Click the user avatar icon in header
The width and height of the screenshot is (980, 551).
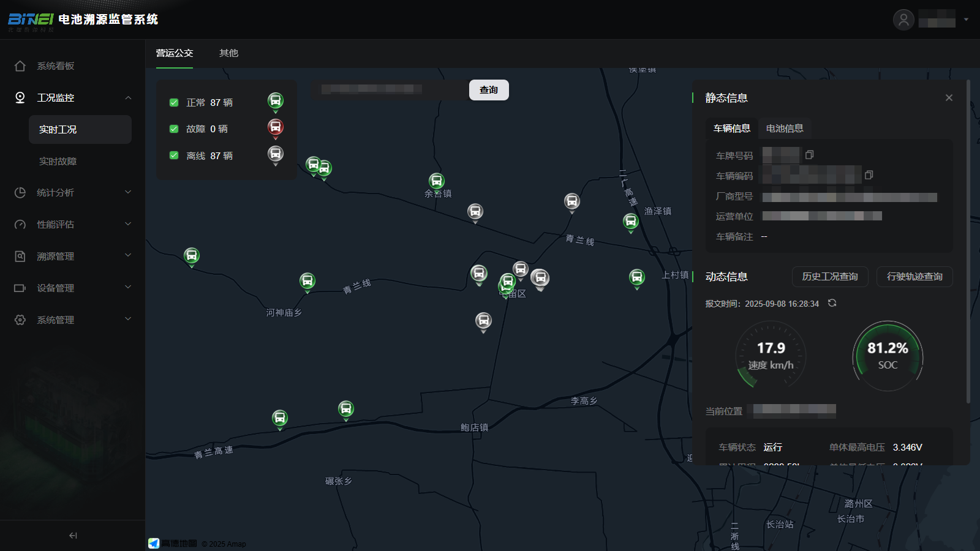click(x=903, y=20)
